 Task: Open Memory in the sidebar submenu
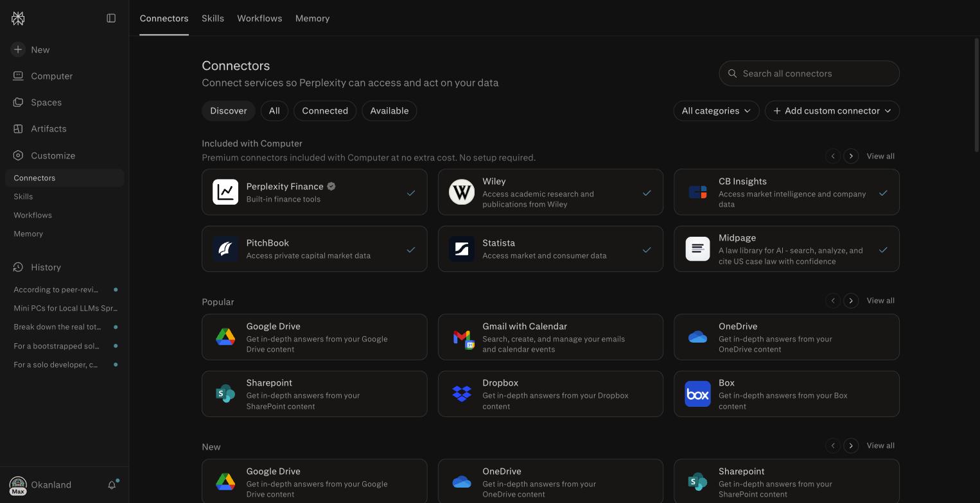click(28, 234)
